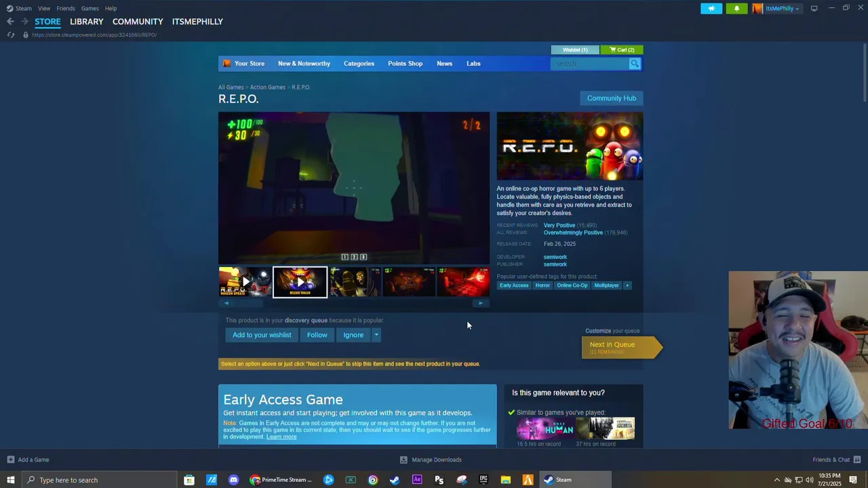
Task: Open the green notifications bell
Action: (x=736, y=8)
